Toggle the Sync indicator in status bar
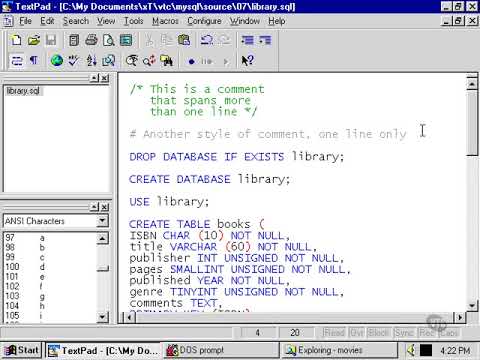Image resolution: width=480 pixels, height=360 pixels. (404, 332)
